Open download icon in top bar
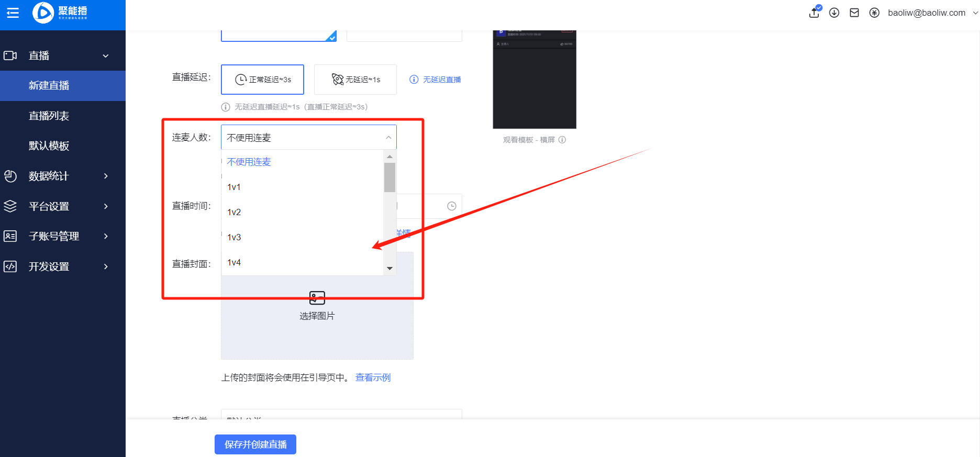The height and width of the screenshot is (457, 980). pos(834,13)
